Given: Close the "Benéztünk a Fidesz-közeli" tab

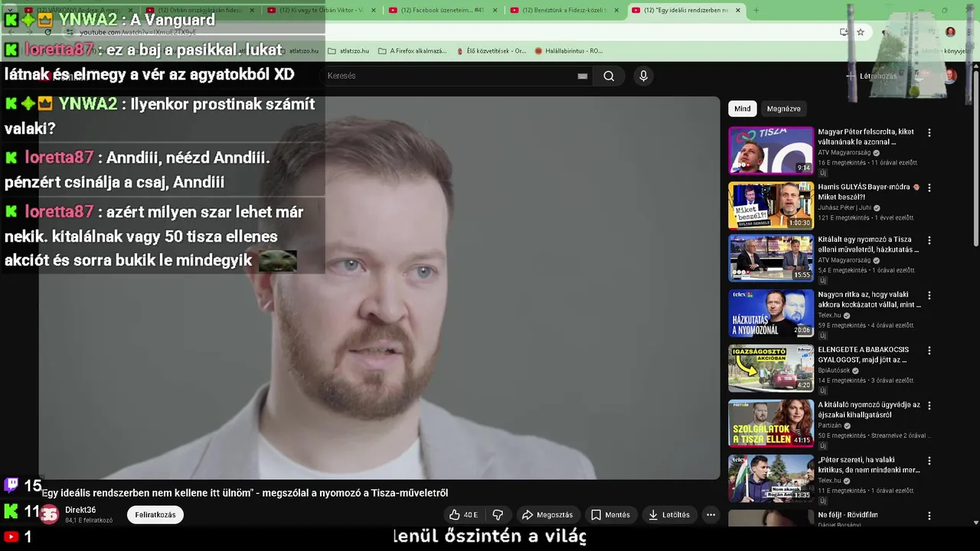Looking at the screenshot, I should tap(616, 10).
